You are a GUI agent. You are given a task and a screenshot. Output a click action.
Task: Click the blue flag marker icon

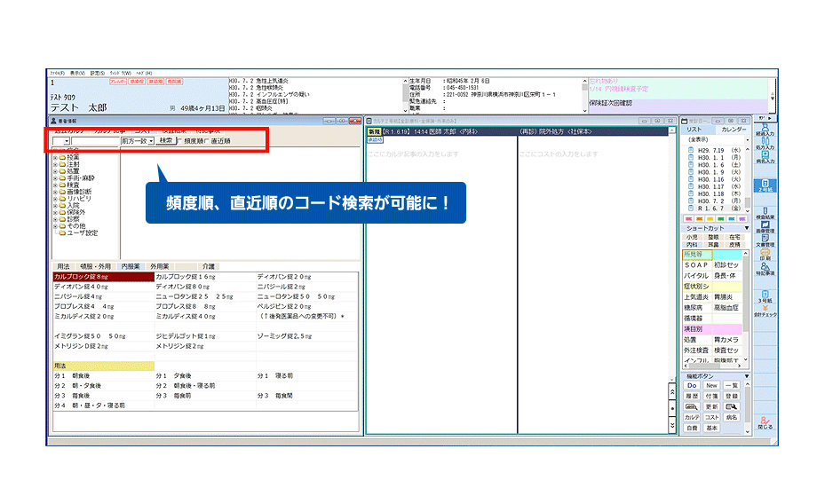[731, 218]
